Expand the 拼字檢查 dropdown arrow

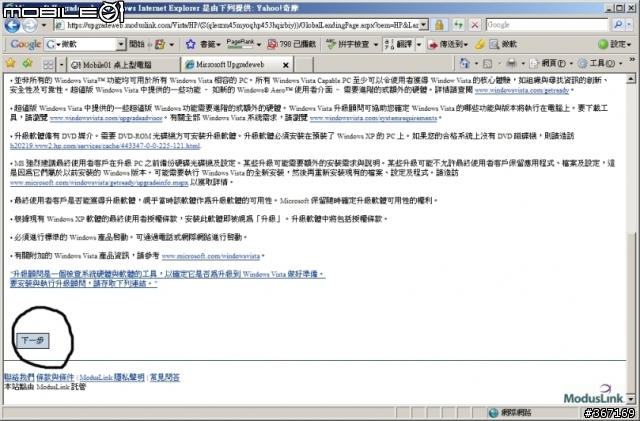(376, 44)
